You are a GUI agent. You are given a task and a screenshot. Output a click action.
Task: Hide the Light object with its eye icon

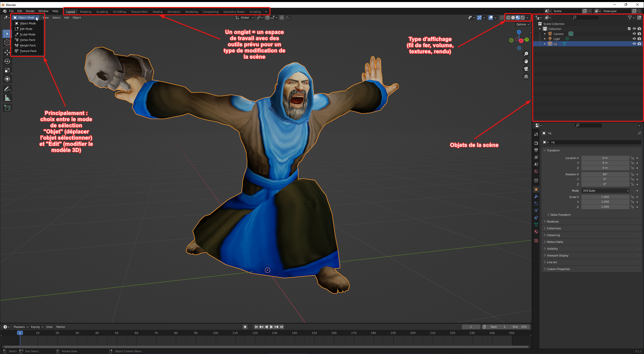[634, 39]
